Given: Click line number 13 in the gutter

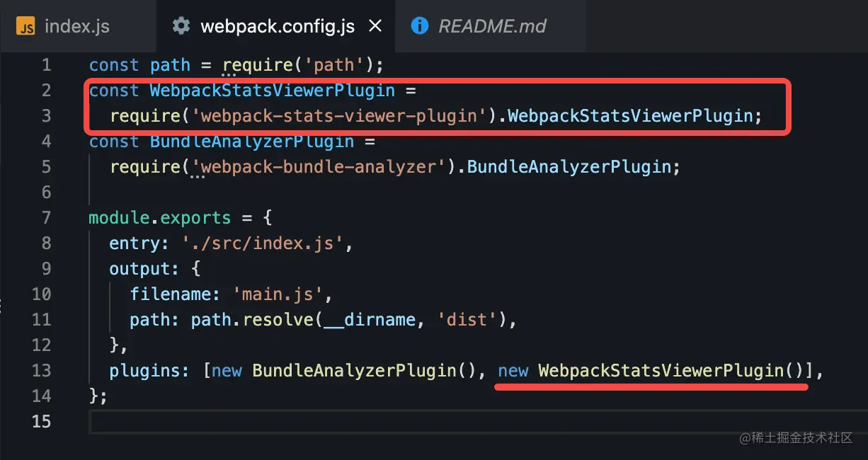Looking at the screenshot, I should pos(41,371).
